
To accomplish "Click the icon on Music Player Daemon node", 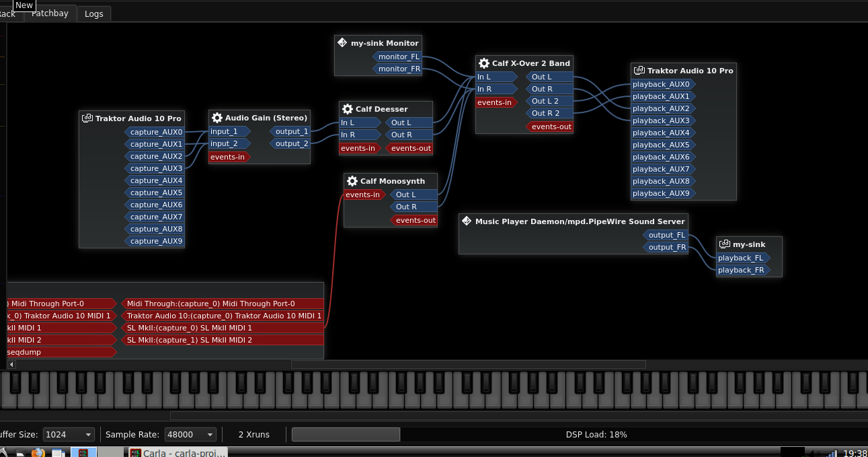I will (x=465, y=220).
